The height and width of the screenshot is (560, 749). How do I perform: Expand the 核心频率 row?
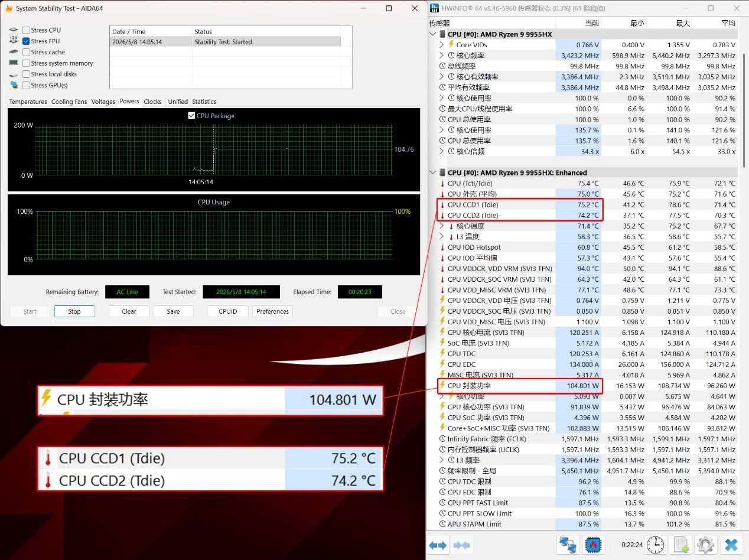point(442,56)
